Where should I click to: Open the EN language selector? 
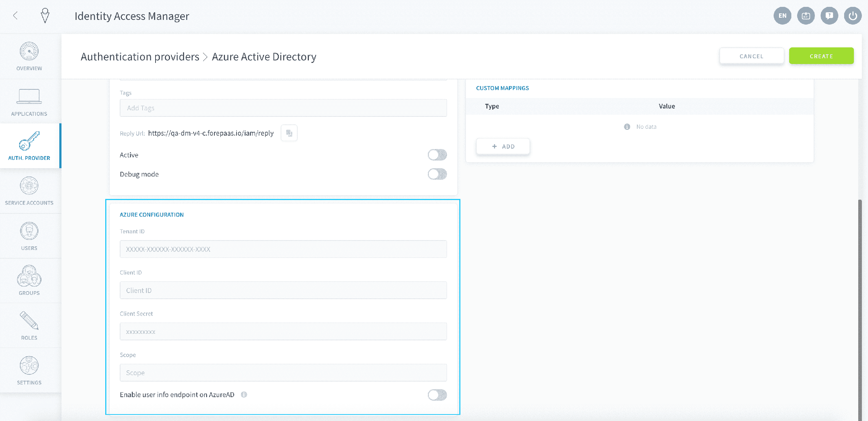pyautogui.click(x=782, y=16)
